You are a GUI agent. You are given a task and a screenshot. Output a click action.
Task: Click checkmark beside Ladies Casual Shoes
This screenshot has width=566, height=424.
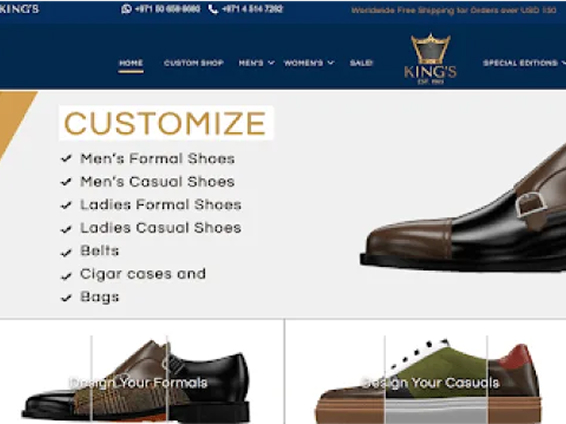[66, 229]
